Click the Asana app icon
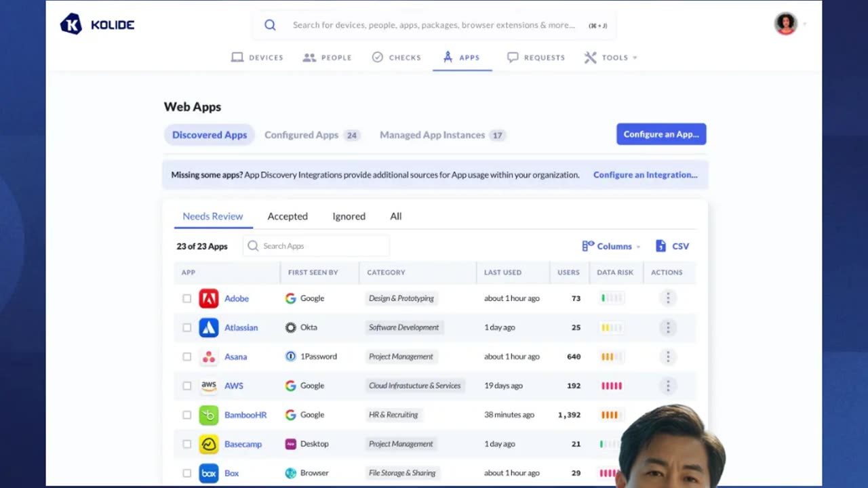This screenshot has height=488, width=868. [209, 357]
